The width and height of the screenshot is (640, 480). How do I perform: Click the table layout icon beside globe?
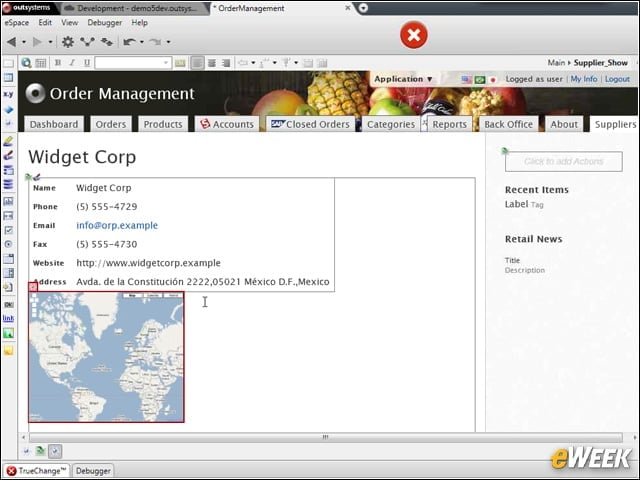pyautogui.click(x=40, y=63)
